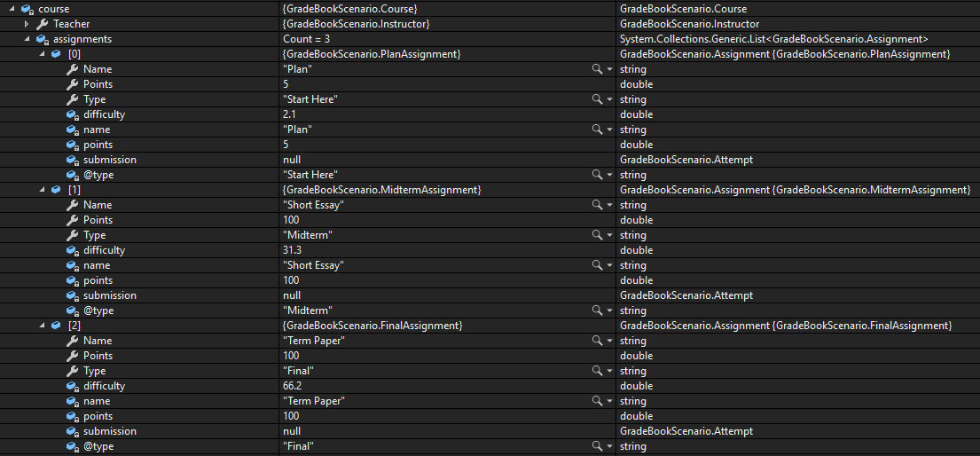The image size is (980, 456).
Task: Click the "Start Here" value in the Type row
Action: coord(311,99)
